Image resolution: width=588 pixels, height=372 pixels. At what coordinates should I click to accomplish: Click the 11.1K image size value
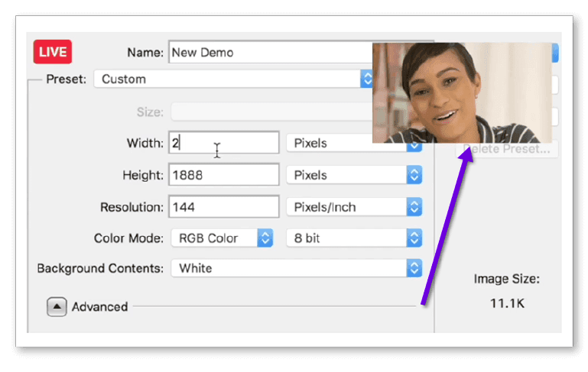[x=506, y=303]
